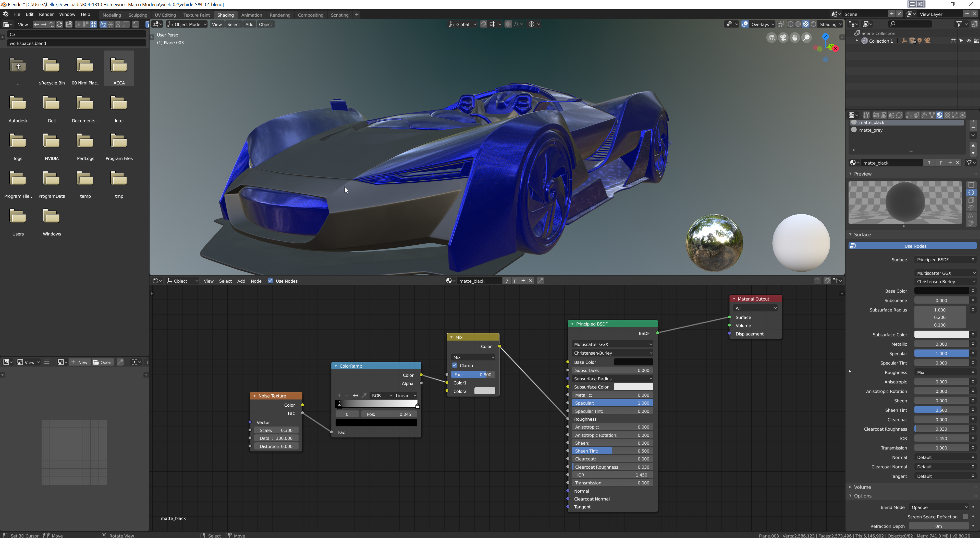Click the zoom magnifier navigation icon
This screenshot has width=980, height=538.
pos(806,38)
